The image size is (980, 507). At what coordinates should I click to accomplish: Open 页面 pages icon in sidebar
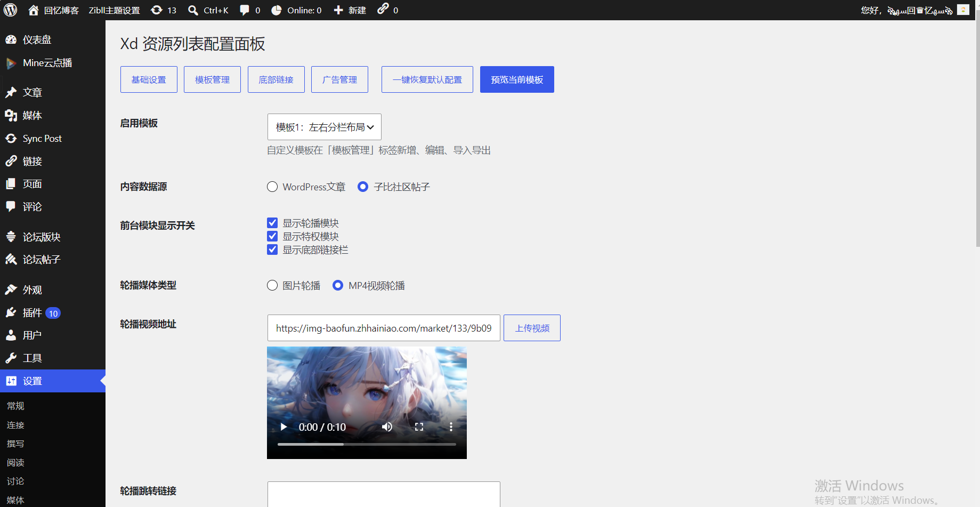point(11,184)
